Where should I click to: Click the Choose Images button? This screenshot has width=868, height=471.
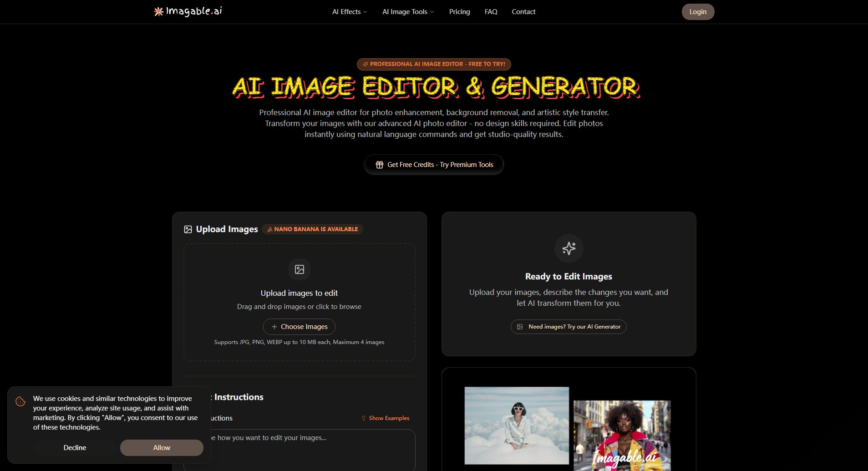click(x=299, y=327)
